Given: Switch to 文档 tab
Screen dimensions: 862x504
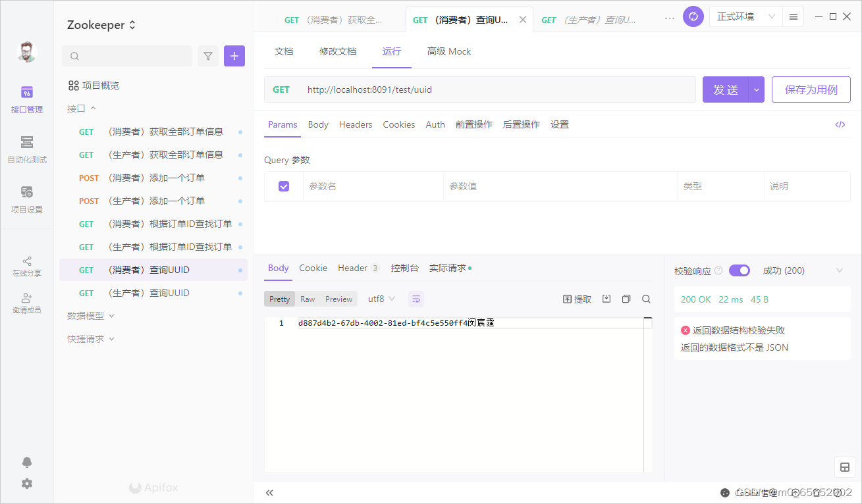Looking at the screenshot, I should [x=284, y=51].
